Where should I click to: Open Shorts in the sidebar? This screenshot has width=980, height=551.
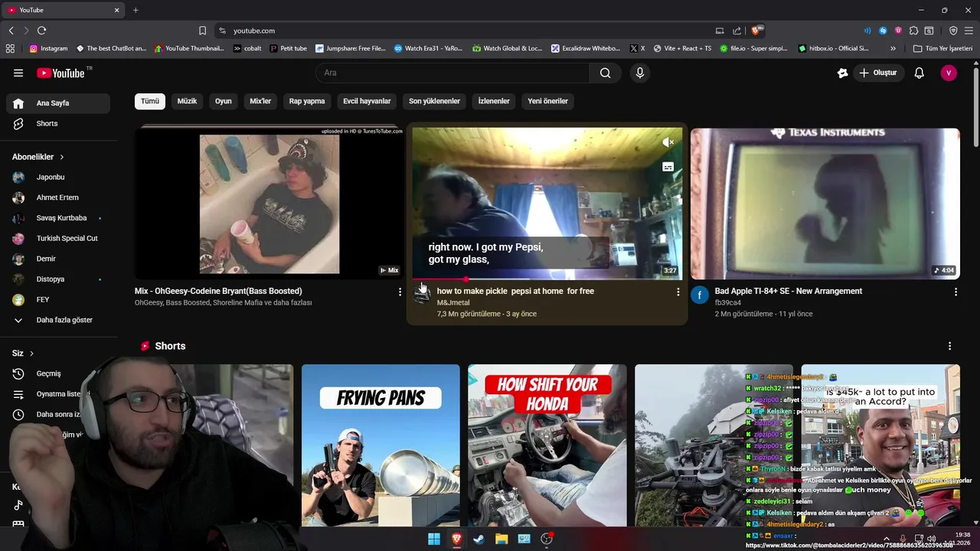click(x=58, y=123)
